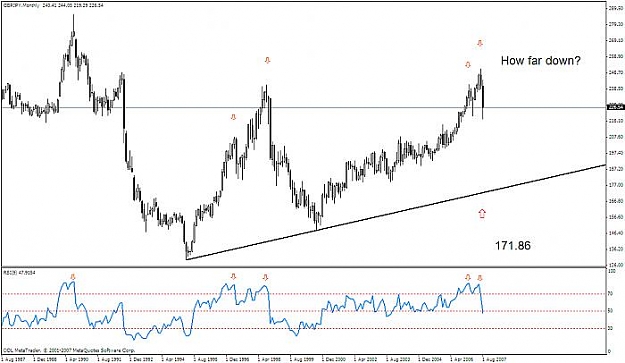The image size is (625, 363).
Task: Click the RSI(8) indicator label
Action: click(19, 273)
